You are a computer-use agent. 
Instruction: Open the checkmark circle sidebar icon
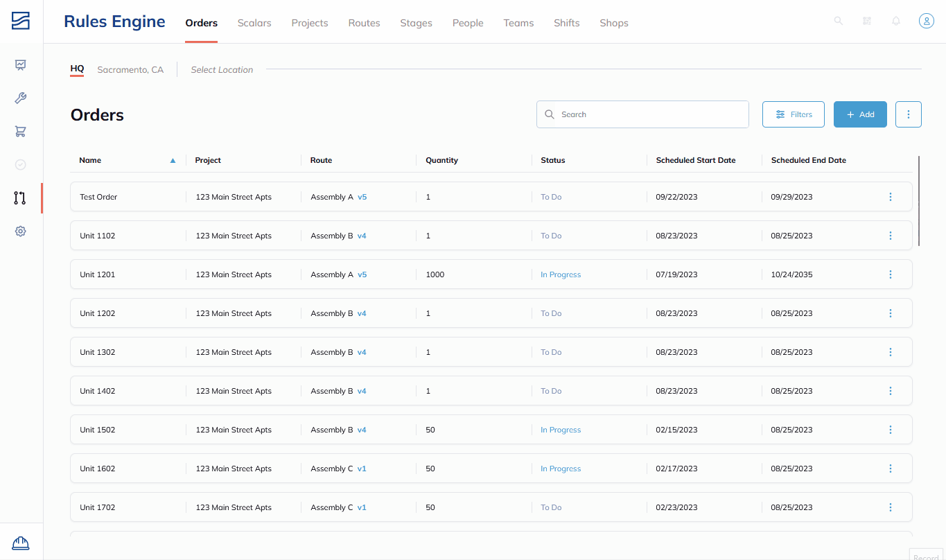[x=21, y=165]
